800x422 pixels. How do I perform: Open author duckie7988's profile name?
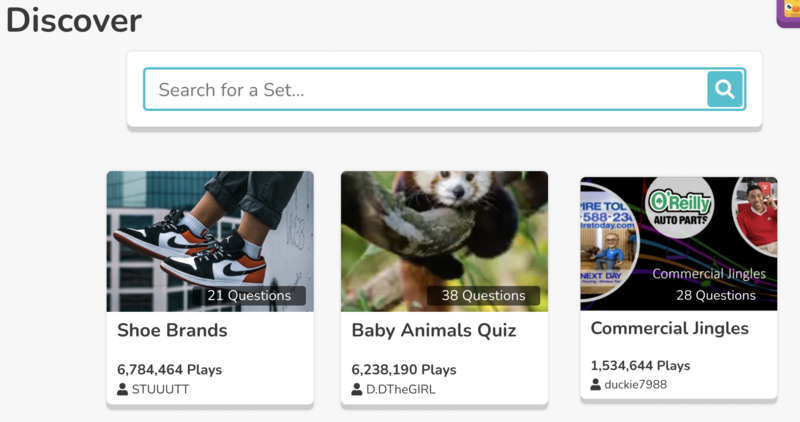pyautogui.click(x=635, y=384)
